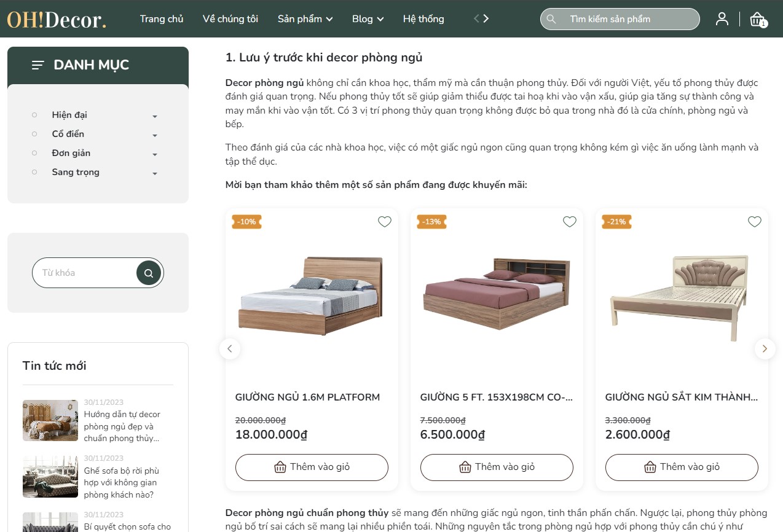Favorite the Giường Ngủ 1.6M Platform heart
Image resolution: width=783 pixels, height=532 pixels.
click(385, 222)
